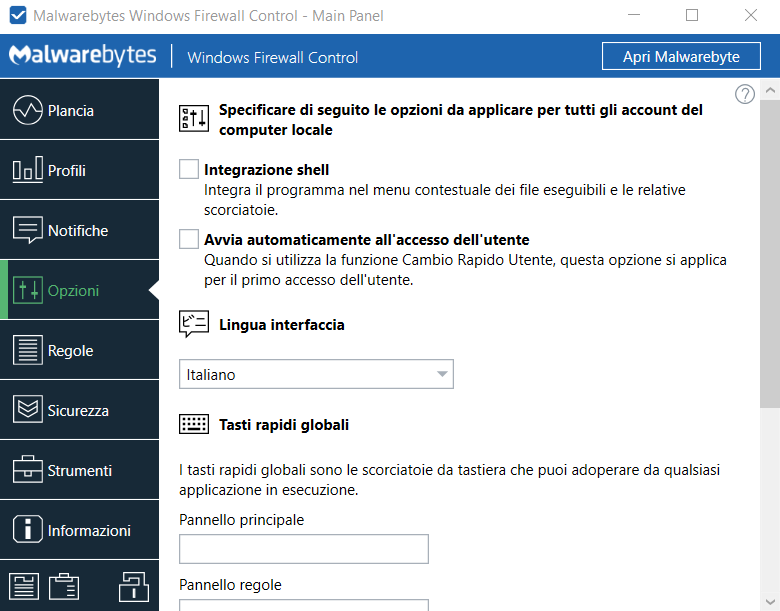The width and height of the screenshot is (780, 611).
Task: Open connections log icon at sidebar bottom
Action: (64, 587)
